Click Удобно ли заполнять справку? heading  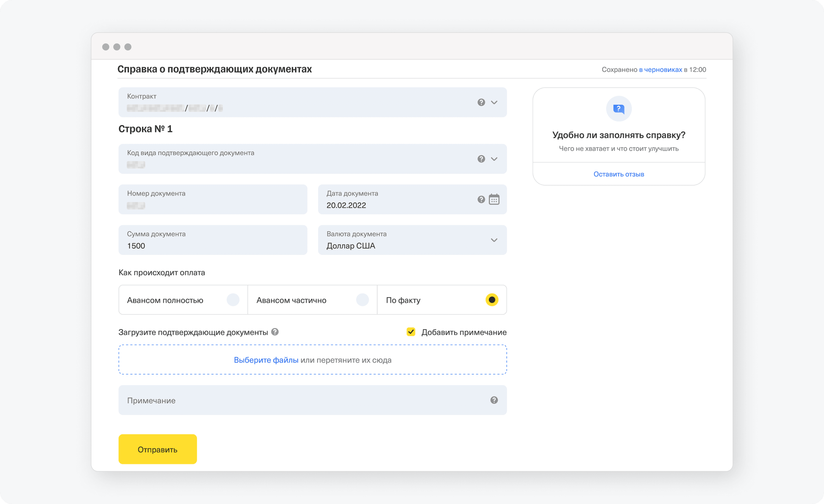[619, 135]
